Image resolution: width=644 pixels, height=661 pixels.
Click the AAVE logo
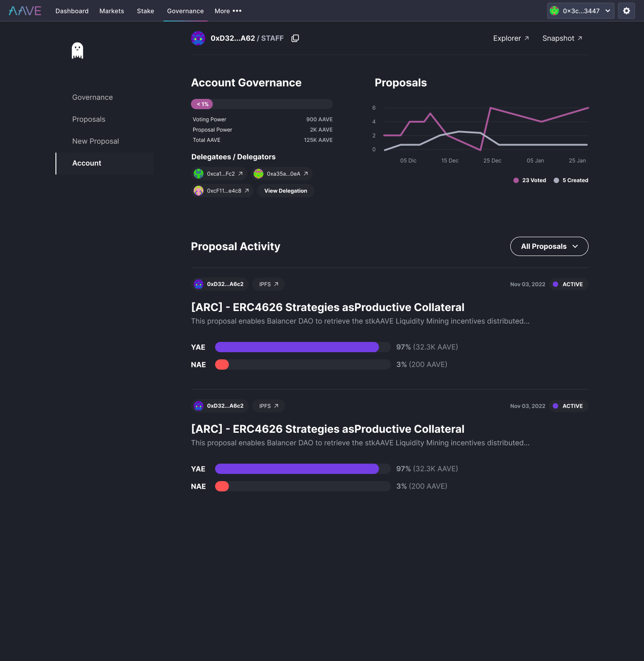coord(25,11)
